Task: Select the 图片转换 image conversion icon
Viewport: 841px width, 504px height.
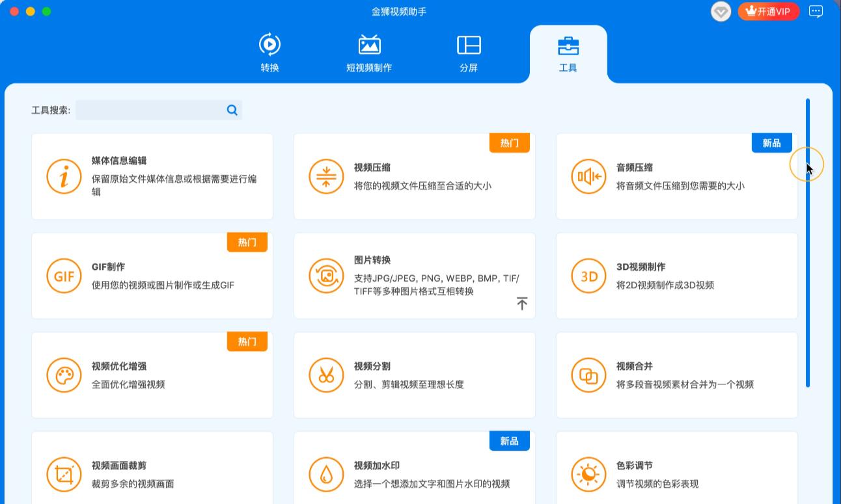Action: [326, 275]
